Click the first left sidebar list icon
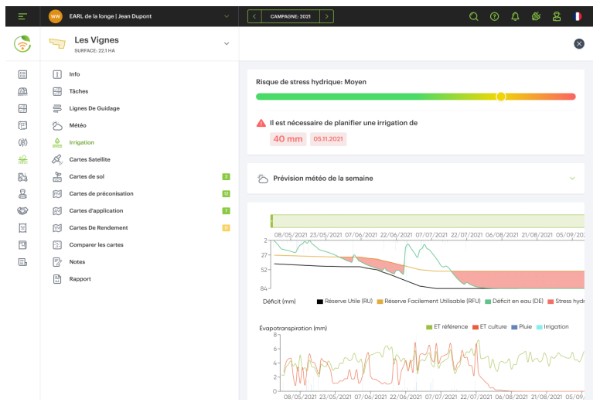 23,74
